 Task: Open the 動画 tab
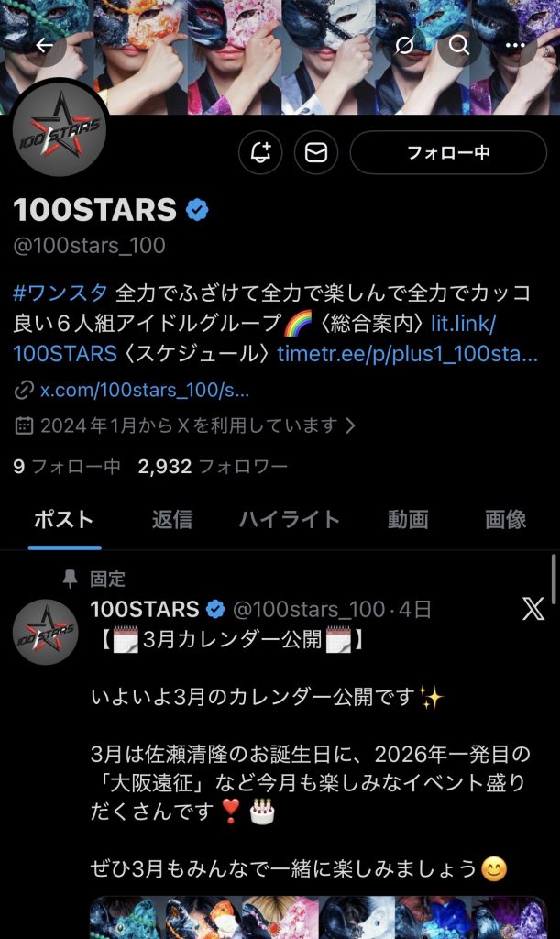(408, 519)
